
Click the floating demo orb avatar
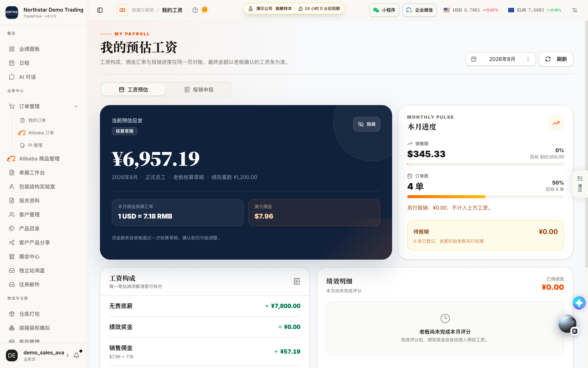coord(567,324)
